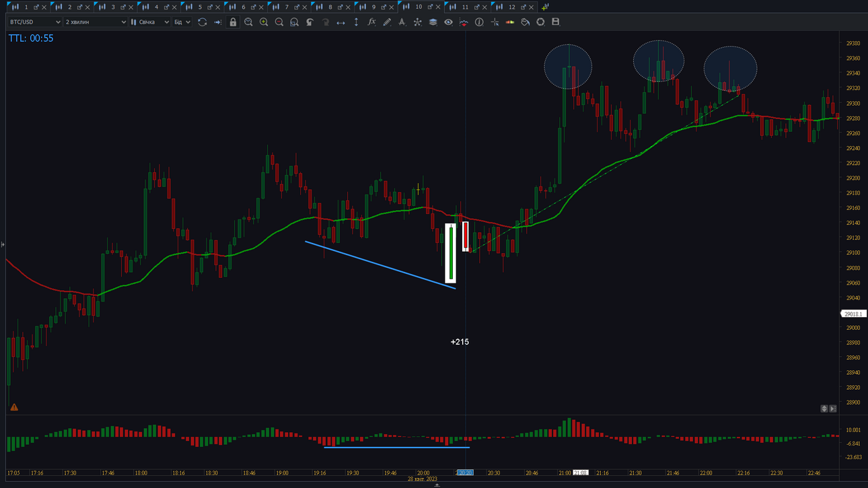
Task: Click the info circle icon
Action: pyautogui.click(x=479, y=22)
